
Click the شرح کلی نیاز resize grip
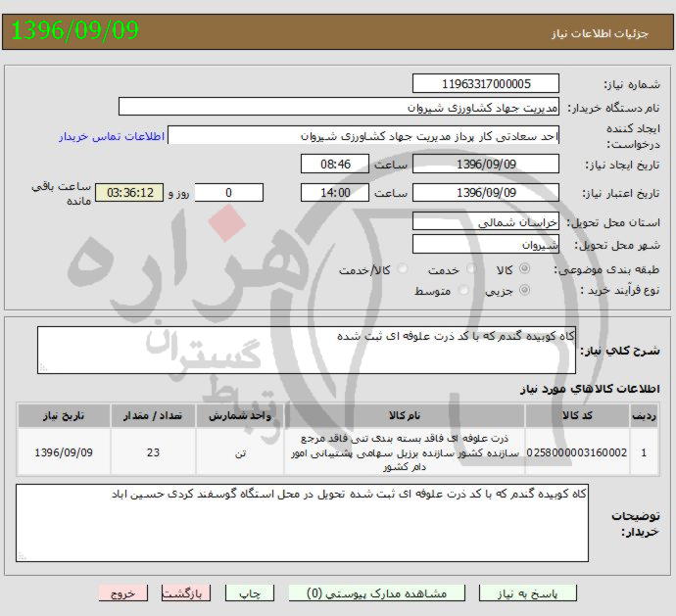coord(43,367)
